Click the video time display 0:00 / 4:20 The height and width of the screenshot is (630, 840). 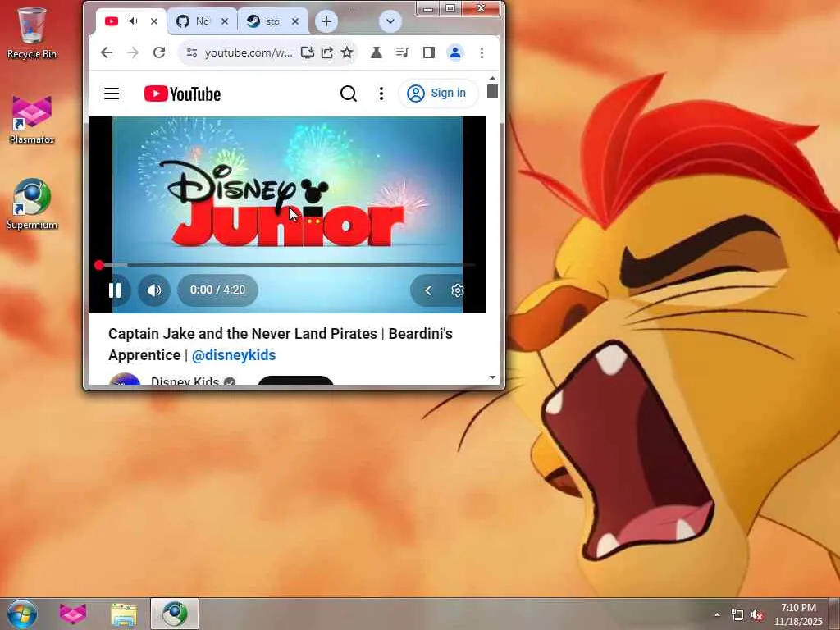coord(217,290)
